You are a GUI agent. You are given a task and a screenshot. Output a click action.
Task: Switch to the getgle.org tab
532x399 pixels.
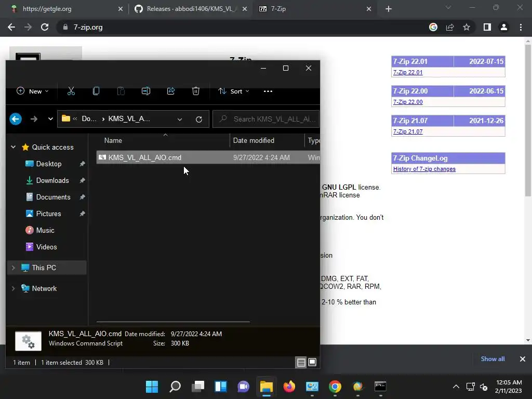click(64, 9)
